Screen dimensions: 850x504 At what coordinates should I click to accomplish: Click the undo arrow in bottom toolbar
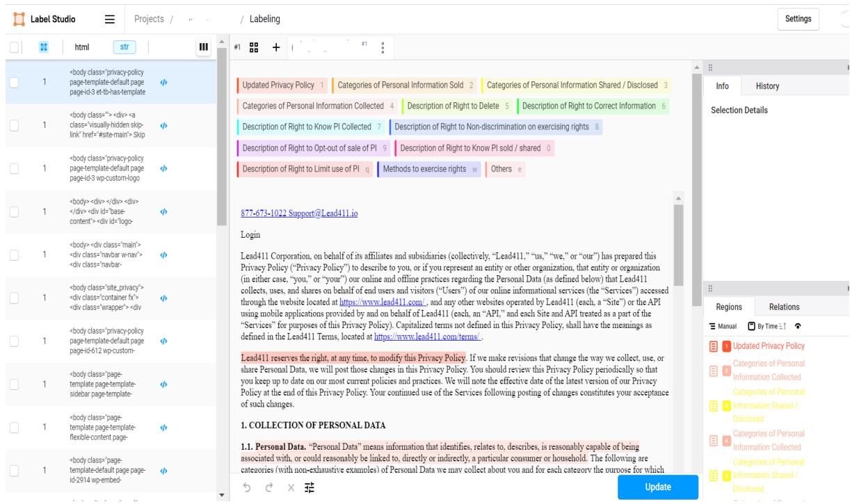point(246,487)
